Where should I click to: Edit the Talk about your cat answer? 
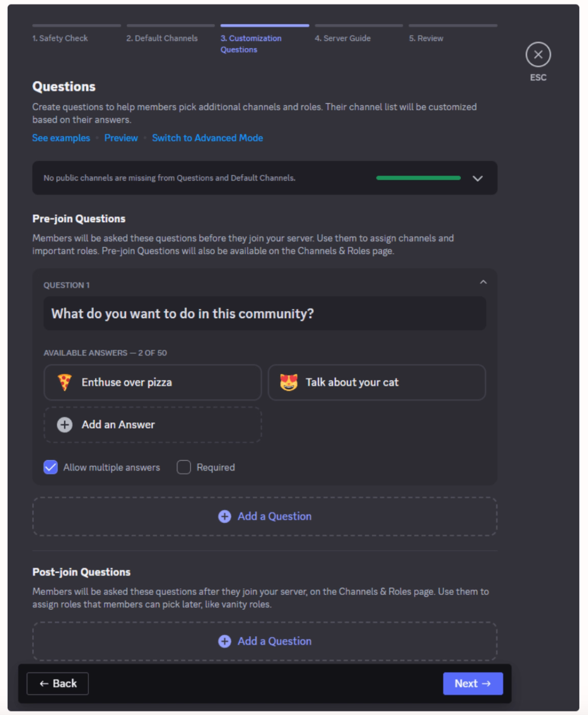377,383
